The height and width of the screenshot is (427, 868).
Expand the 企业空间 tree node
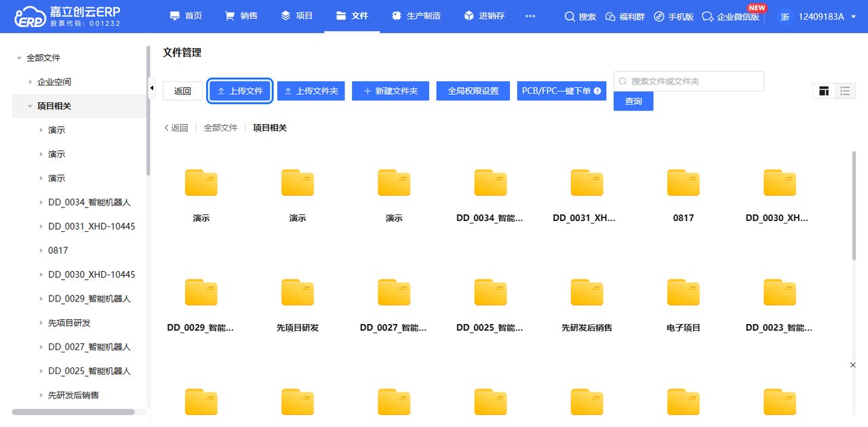[30, 82]
